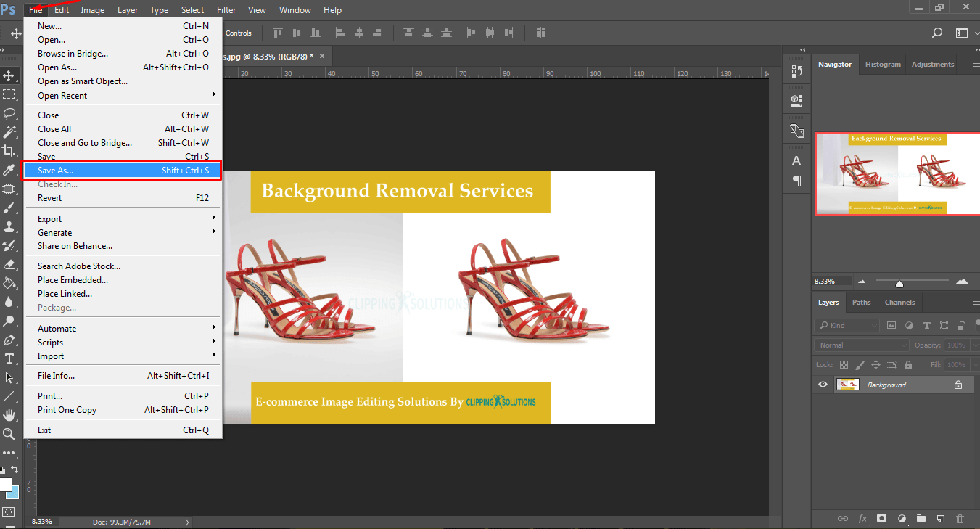
Task: Select the Hand tool
Action: coord(11,414)
